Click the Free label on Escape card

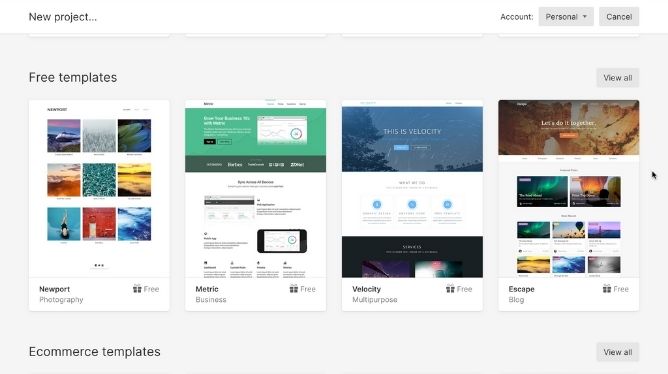pos(621,289)
